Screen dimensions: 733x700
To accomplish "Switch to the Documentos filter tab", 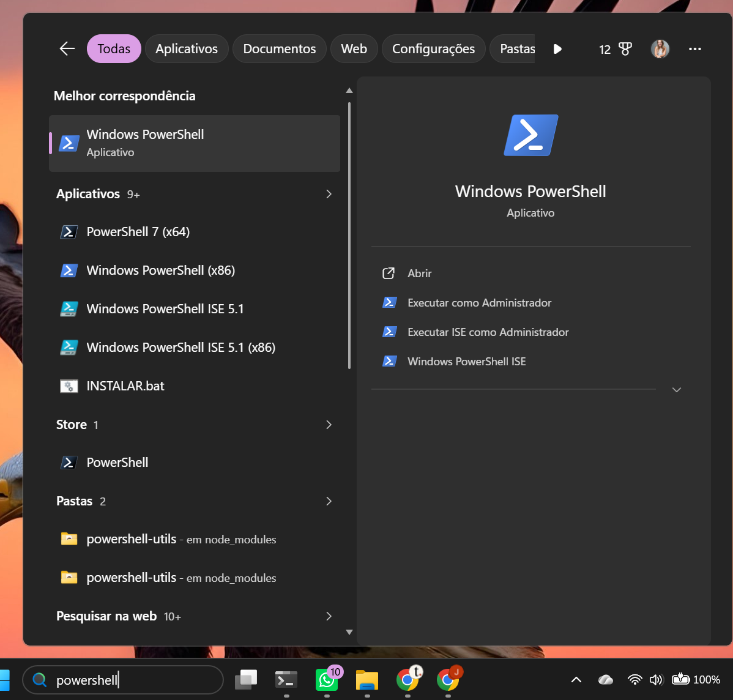I will (x=279, y=48).
